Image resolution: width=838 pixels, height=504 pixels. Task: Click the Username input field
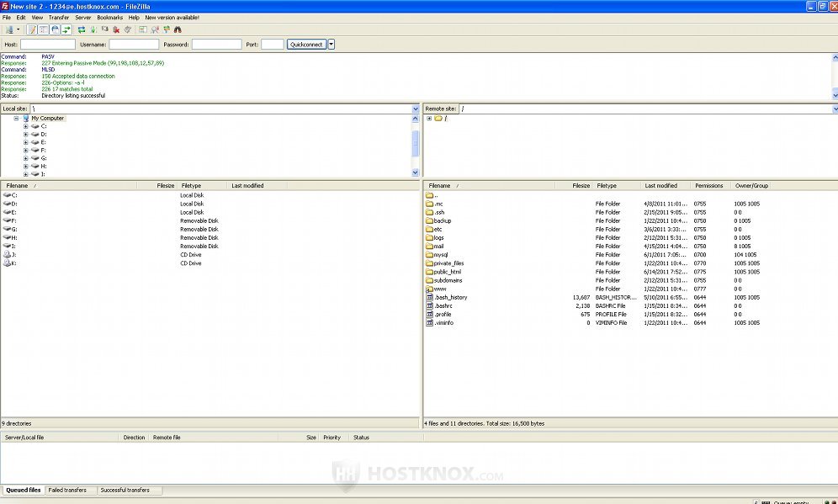tap(134, 45)
